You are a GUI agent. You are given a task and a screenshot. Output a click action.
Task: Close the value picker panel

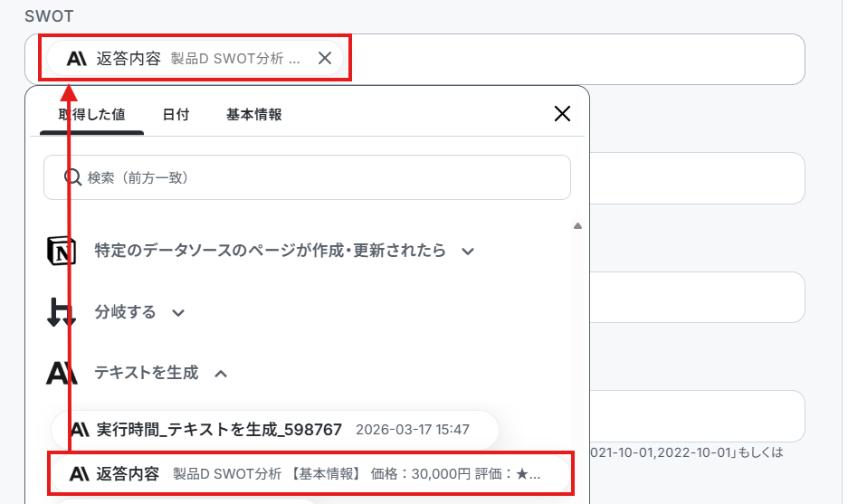tap(562, 114)
